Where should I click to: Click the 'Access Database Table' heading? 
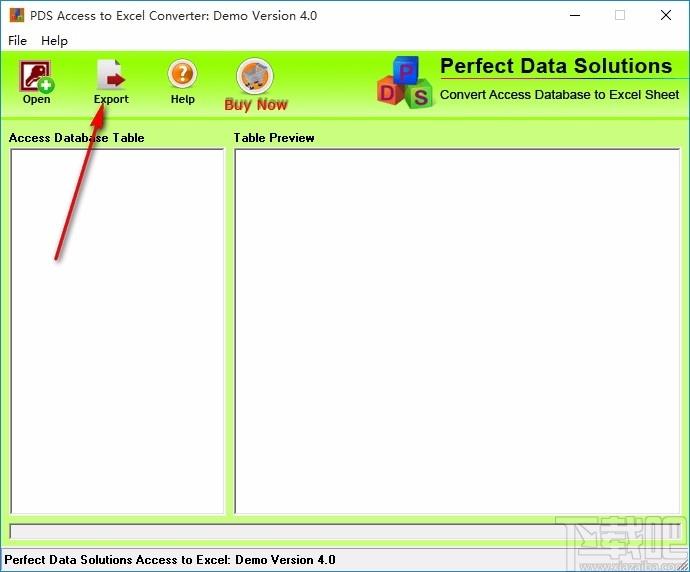[x=77, y=138]
